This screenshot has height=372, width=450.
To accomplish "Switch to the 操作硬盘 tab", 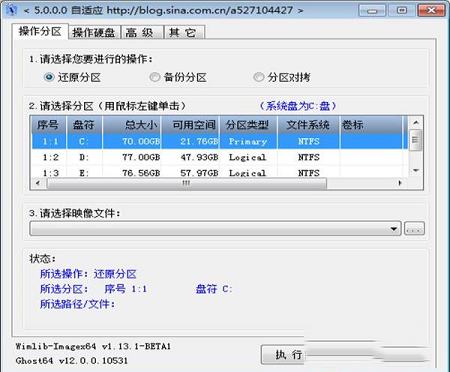I will [94, 33].
